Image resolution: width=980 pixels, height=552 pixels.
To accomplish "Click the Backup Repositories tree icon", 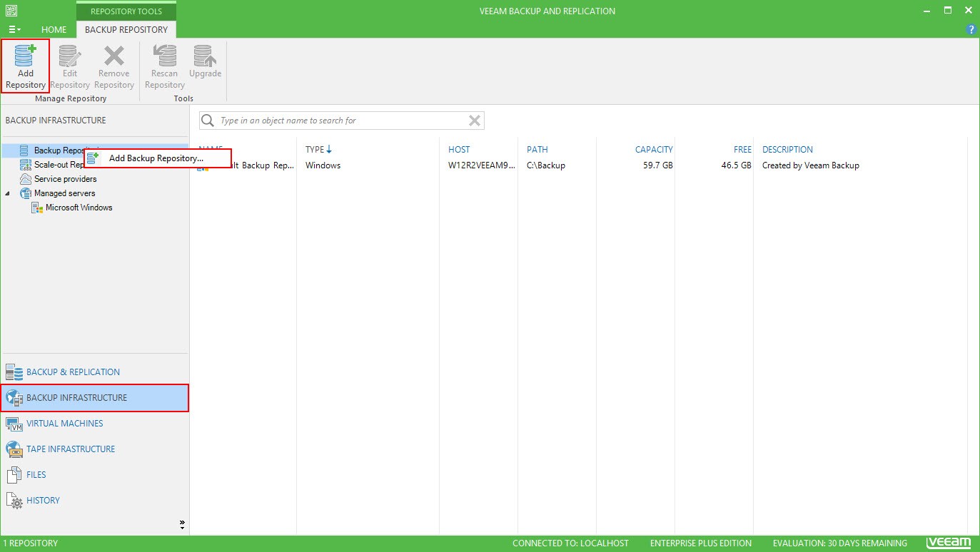I will pos(24,150).
